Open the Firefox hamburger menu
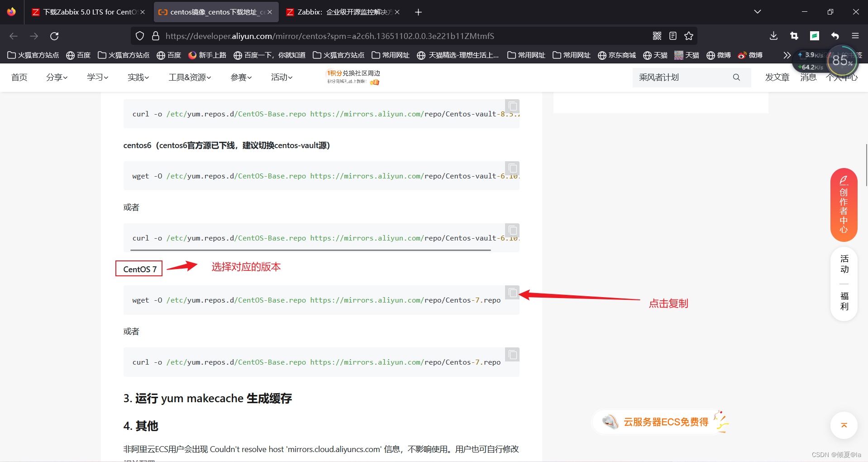This screenshot has height=462, width=868. [x=855, y=36]
